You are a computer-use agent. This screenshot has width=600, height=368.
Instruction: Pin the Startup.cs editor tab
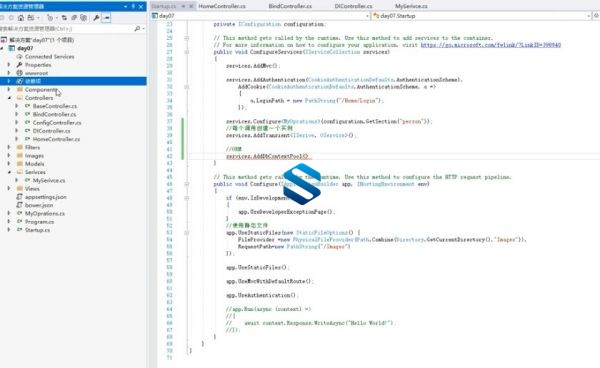(x=183, y=6)
